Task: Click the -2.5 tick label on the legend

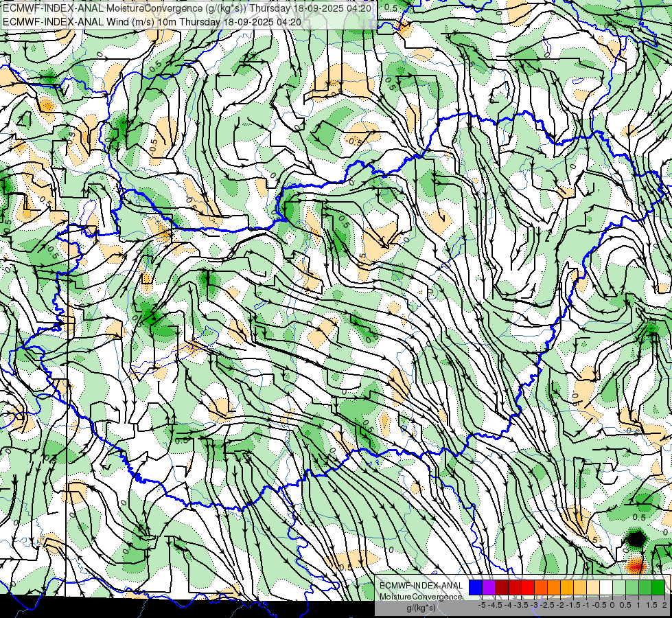Action: [548, 605]
